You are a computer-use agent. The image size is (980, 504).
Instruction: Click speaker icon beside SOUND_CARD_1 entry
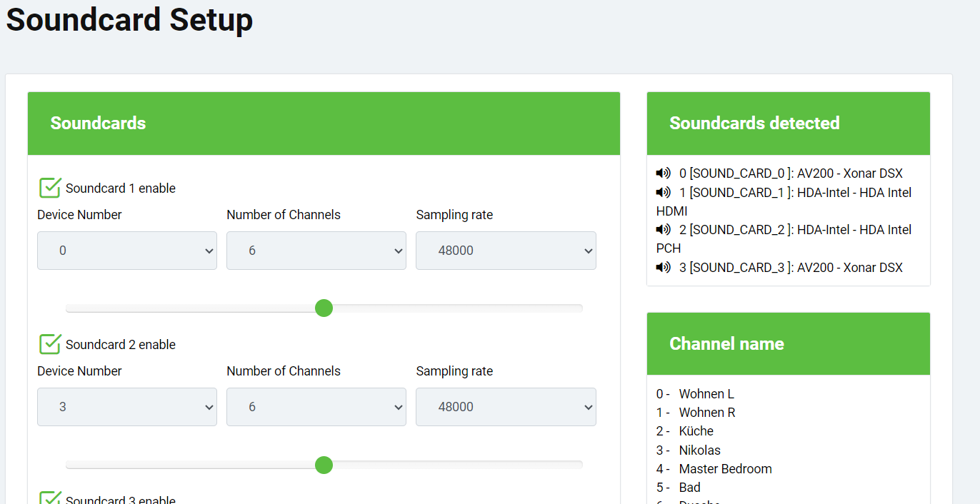pyautogui.click(x=663, y=192)
